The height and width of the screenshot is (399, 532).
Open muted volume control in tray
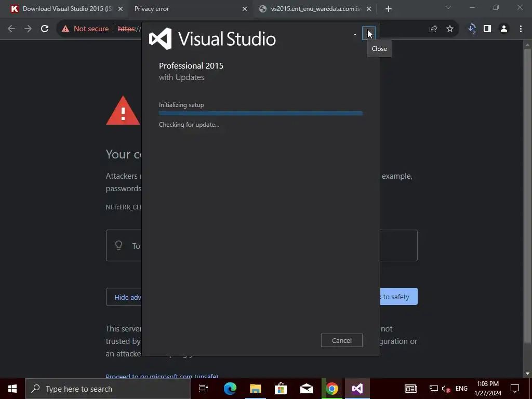(x=446, y=389)
